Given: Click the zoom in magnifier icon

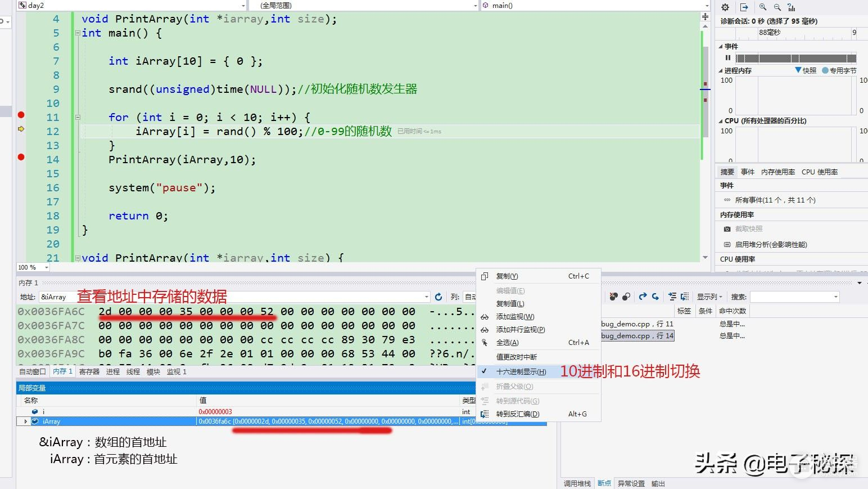Looking at the screenshot, I should click(x=763, y=7).
